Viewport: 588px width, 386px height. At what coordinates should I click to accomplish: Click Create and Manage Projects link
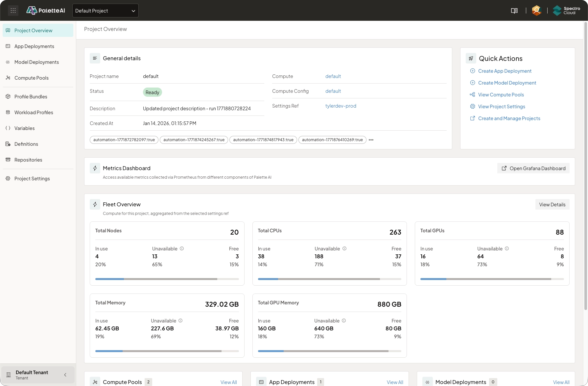point(509,118)
